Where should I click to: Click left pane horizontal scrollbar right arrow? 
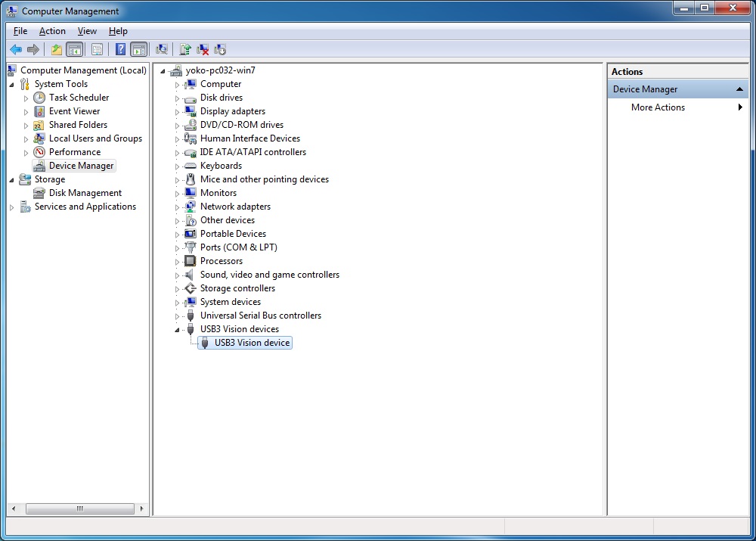coord(141,508)
